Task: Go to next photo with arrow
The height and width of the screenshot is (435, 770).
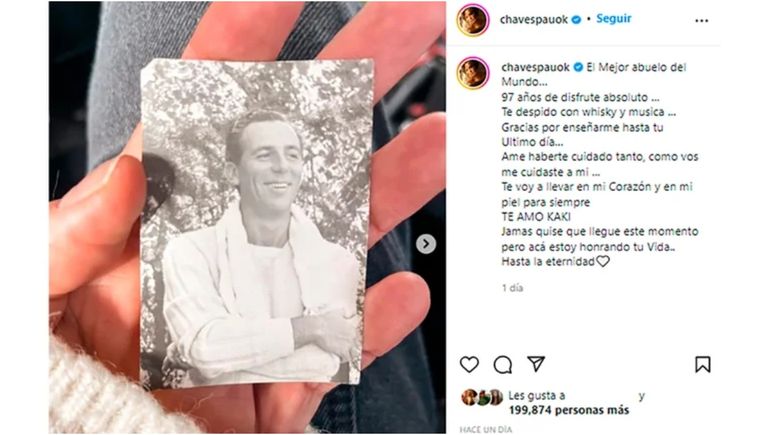Action: click(x=426, y=244)
